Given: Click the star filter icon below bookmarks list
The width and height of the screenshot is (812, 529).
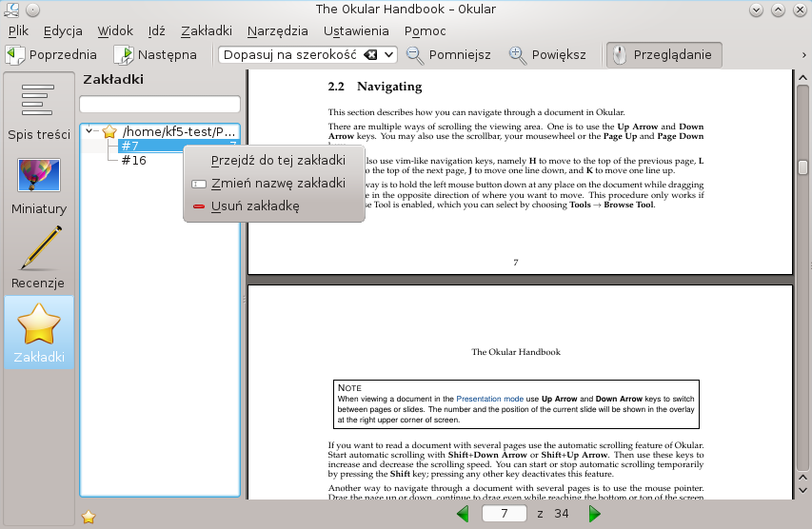Looking at the screenshot, I should [x=89, y=517].
